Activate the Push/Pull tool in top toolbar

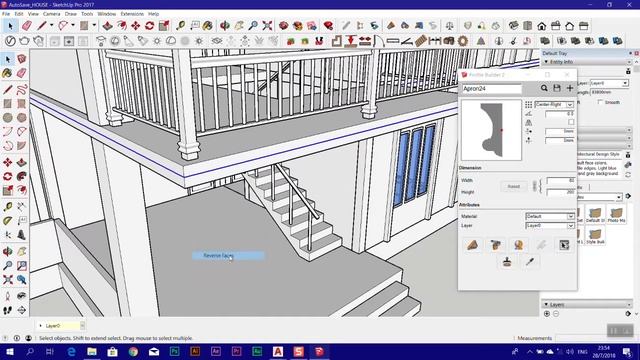(x=107, y=26)
